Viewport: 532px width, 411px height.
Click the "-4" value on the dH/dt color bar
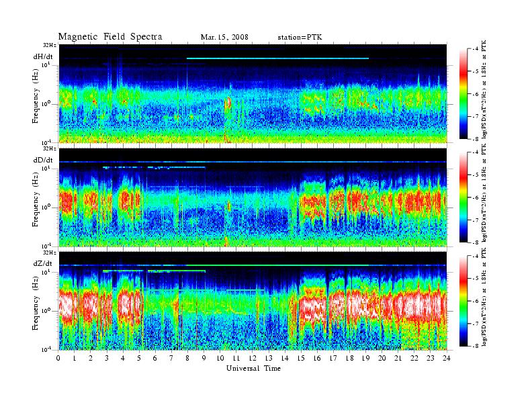pyautogui.click(x=476, y=49)
